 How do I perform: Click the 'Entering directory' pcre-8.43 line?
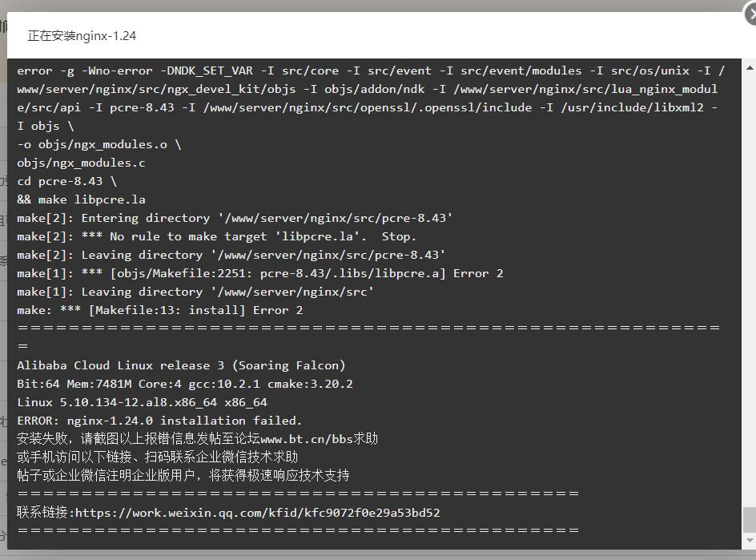[x=235, y=218]
